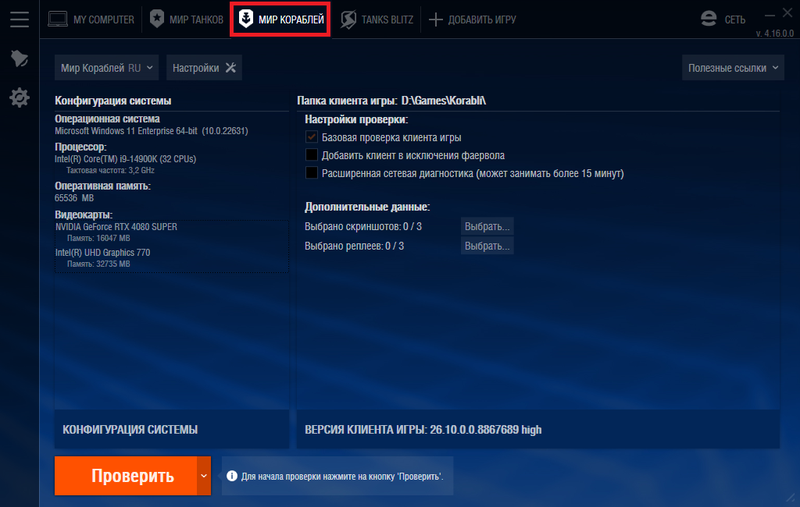Click the Версия клиента игры text
This screenshot has height=507, width=800.
(423, 429)
